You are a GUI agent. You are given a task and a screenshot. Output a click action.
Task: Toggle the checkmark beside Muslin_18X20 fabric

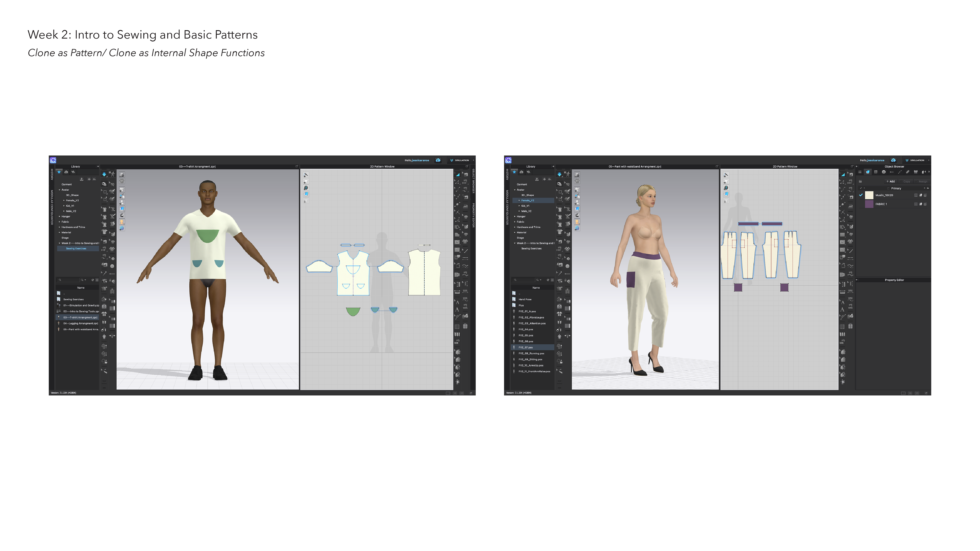pyautogui.click(x=861, y=195)
